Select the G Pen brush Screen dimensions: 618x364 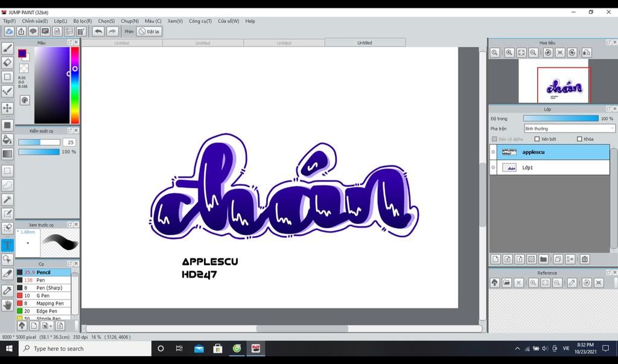(x=43, y=296)
